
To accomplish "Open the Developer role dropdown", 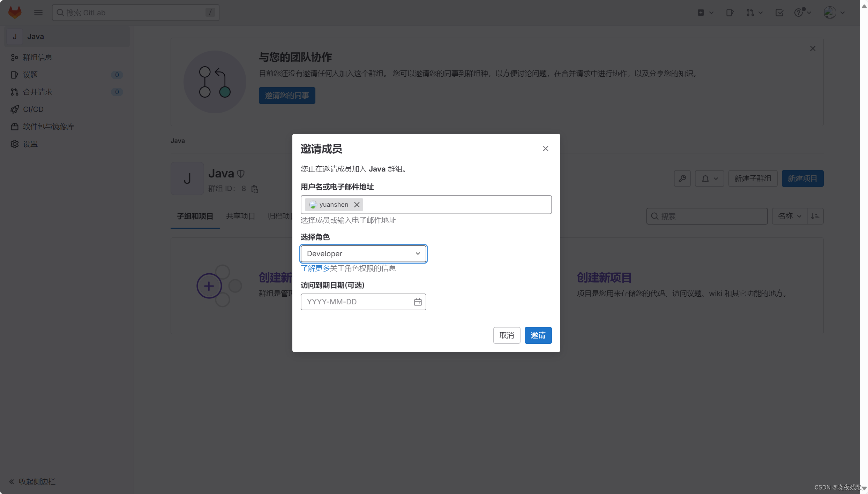I will (363, 253).
